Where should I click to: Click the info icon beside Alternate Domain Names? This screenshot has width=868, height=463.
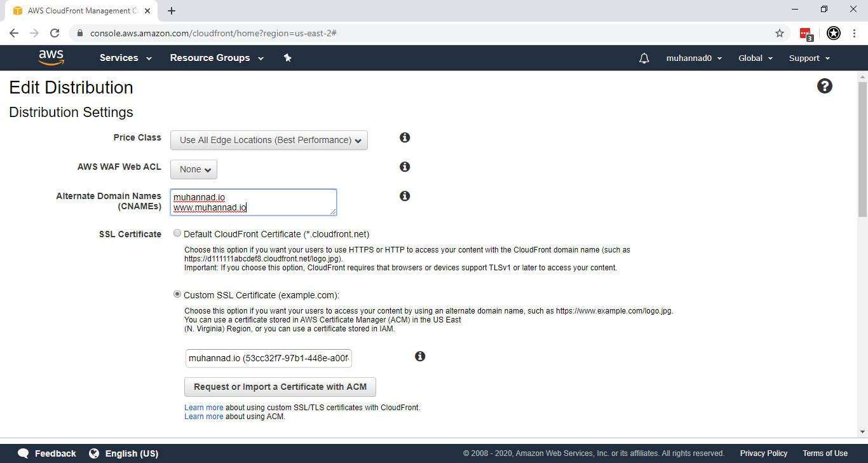[x=405, y=196]
